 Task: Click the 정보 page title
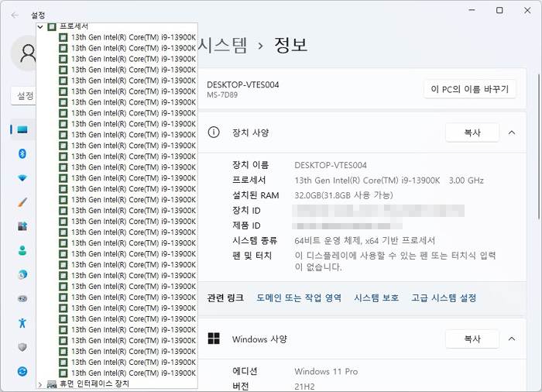click(290, 46)
